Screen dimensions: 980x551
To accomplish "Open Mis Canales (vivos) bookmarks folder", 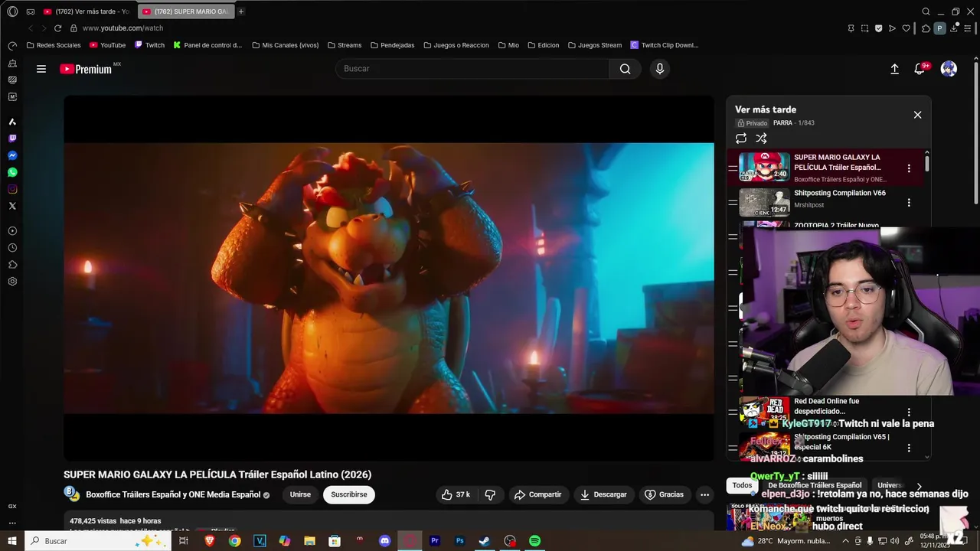I will [285, 45].
